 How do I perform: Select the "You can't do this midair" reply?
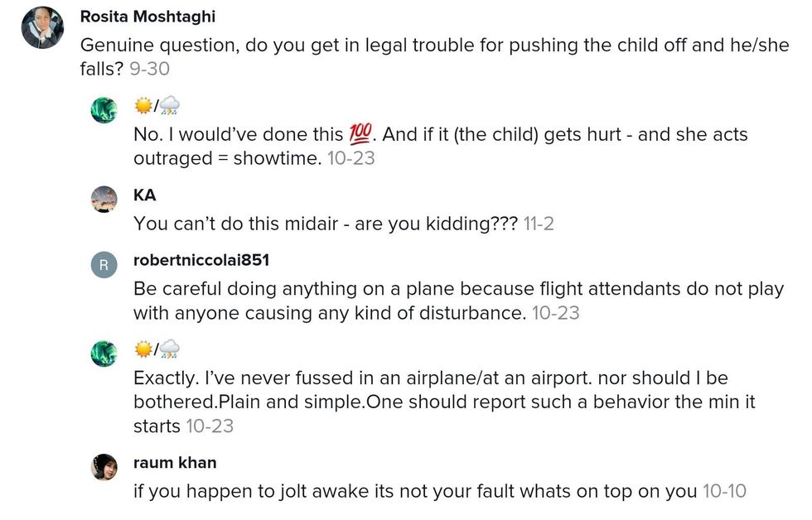(x=326, y=224)
